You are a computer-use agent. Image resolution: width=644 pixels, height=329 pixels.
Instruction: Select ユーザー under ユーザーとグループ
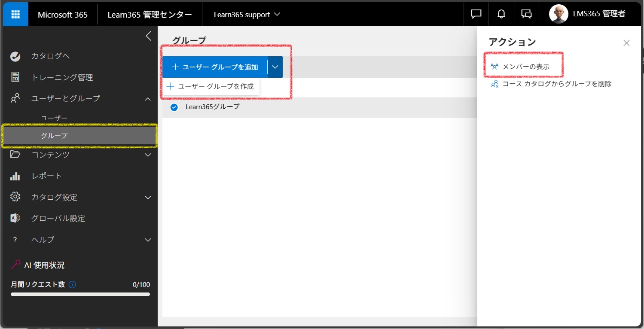tap(54, 118)
